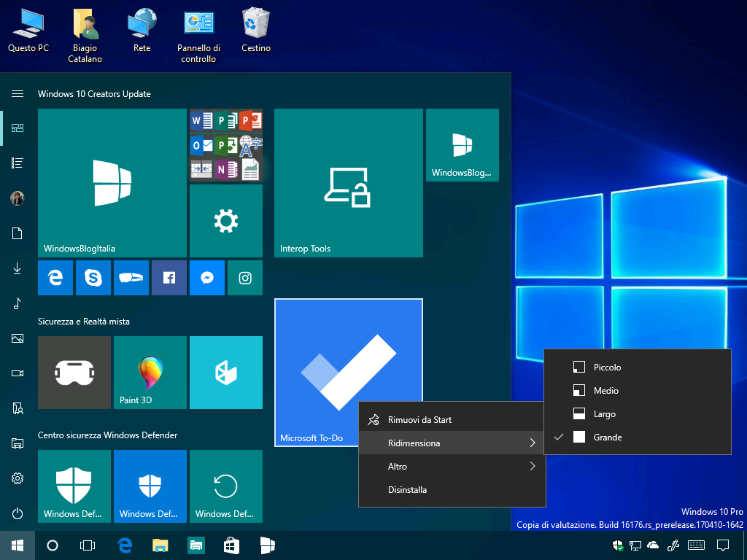747x560 pixels.
Task: Open Videos from Start sidebar
Action: point(18,373)
